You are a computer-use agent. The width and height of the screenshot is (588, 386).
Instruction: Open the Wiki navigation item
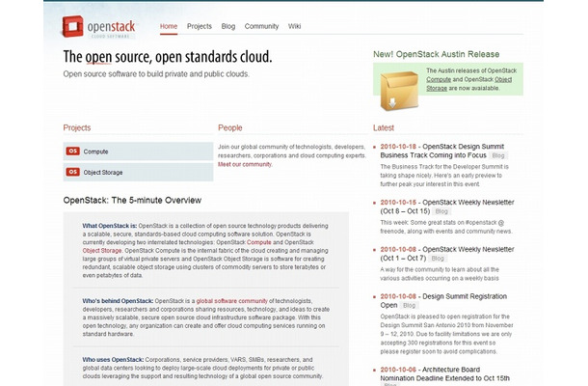coord(294,26)
